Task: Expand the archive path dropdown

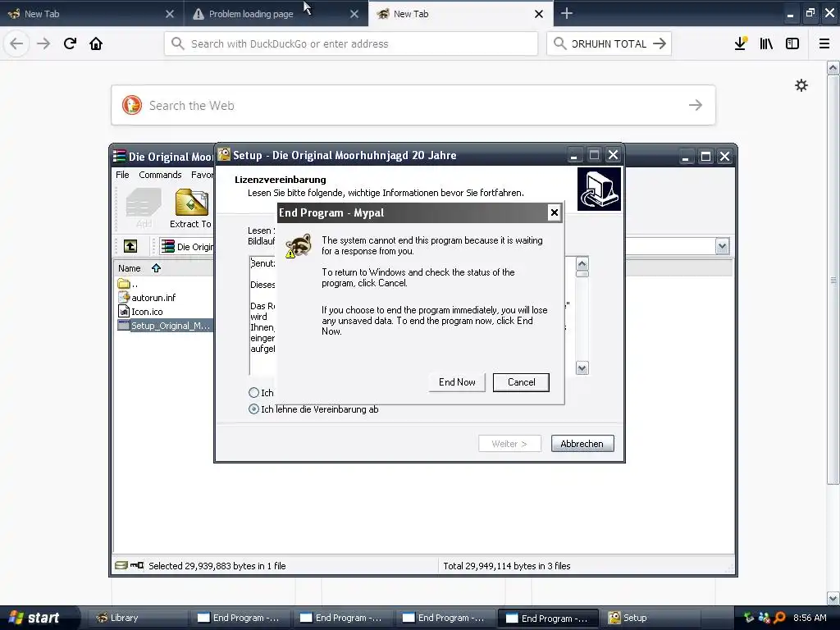Action: click(x=722, y=246)
